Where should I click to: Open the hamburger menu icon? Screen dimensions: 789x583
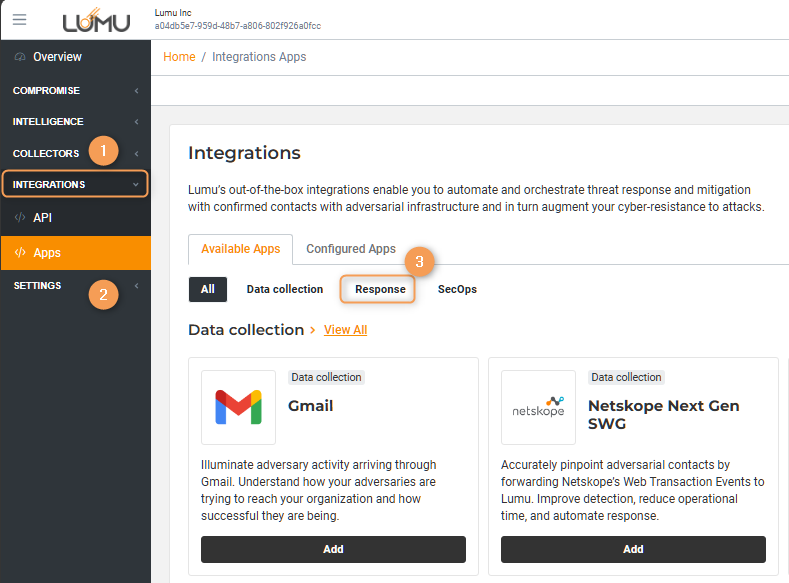pos(20,19)
